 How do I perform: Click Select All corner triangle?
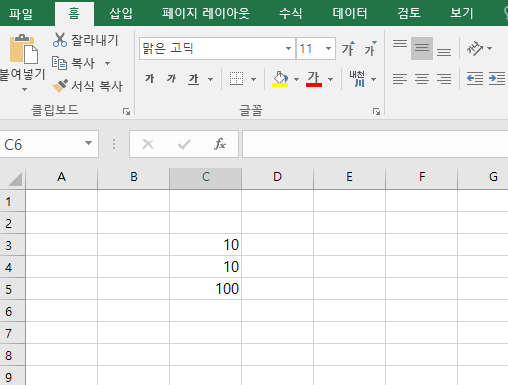pyautogui.click(x=15, y=179)
